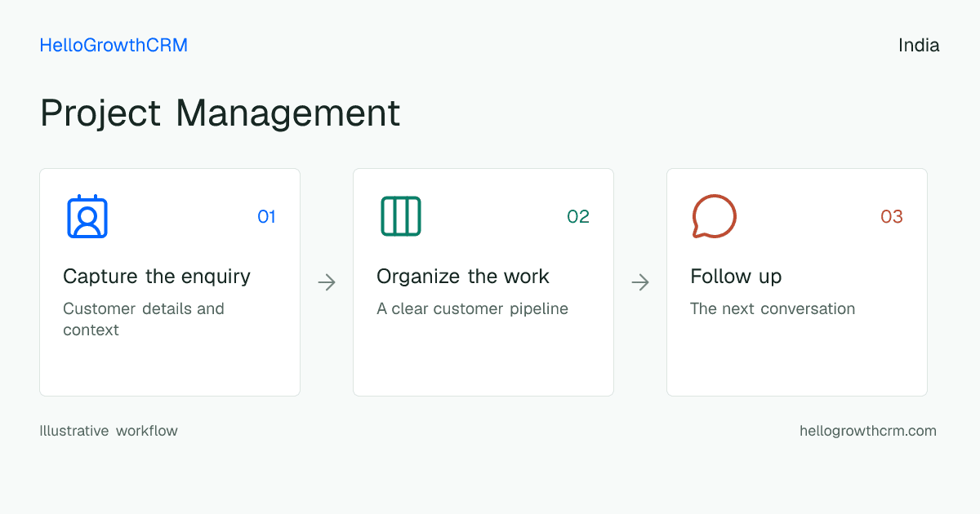Click the red chat bubble icon
This screenshot has height=514, width=980.
click(x=715, y=216)
